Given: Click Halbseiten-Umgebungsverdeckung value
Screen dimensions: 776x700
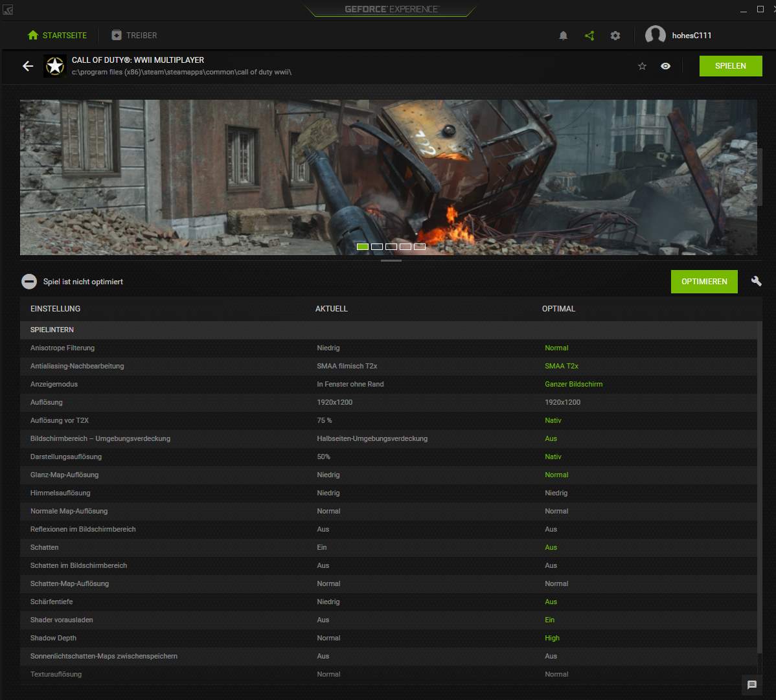Looking at the screenshot, I should [x=372, y=439].
